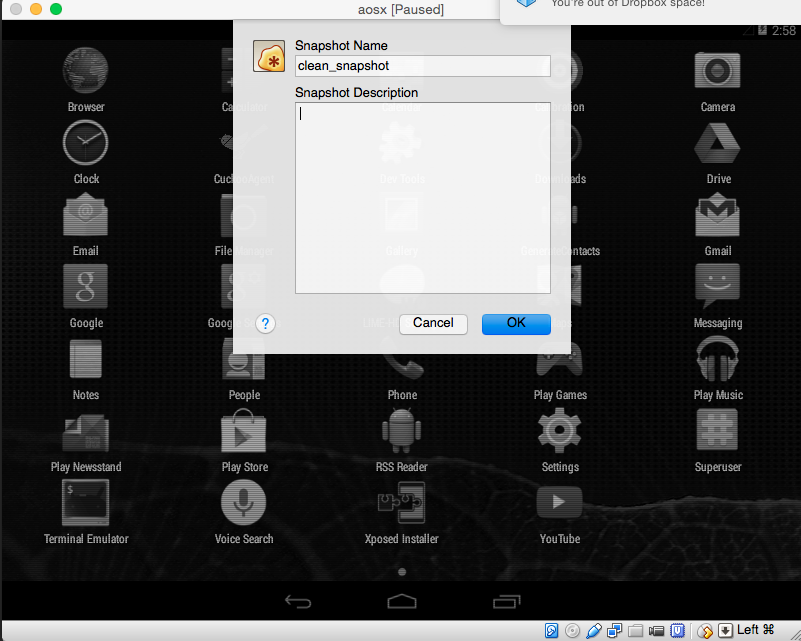Screen dimensions: 801x641
Task: Click inside the Snapshot Description text area
Action: [422, 198]
